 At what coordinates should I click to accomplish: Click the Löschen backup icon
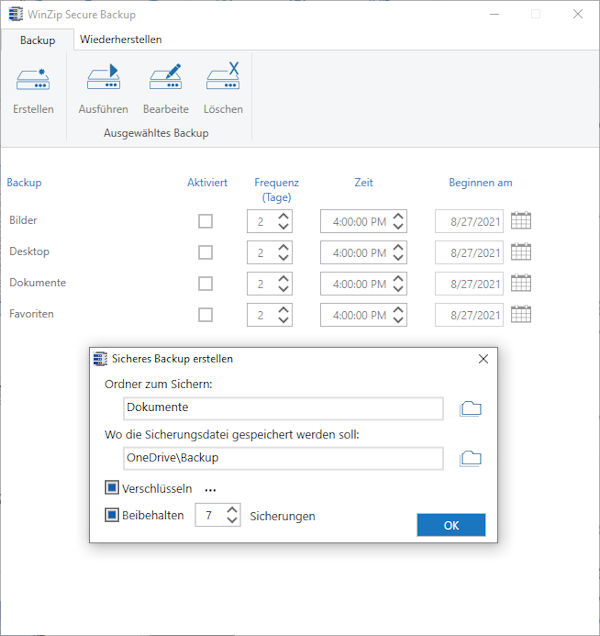[x=223, y=76]
